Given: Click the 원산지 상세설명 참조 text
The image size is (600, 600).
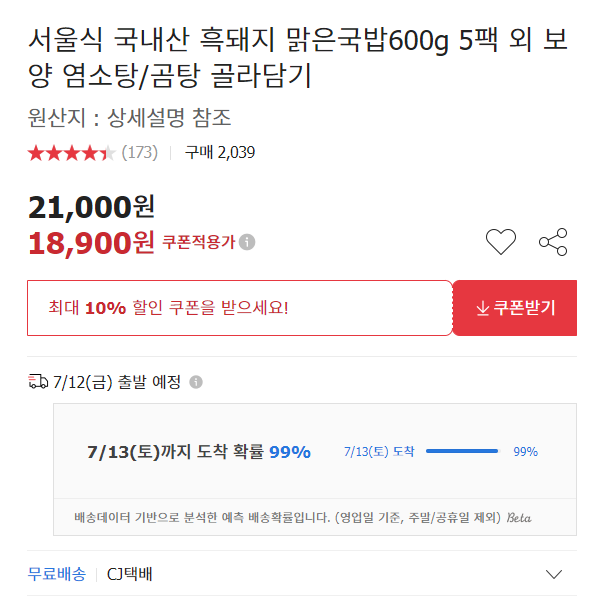Looking at the screenshot, I should (x=129, y=117).
